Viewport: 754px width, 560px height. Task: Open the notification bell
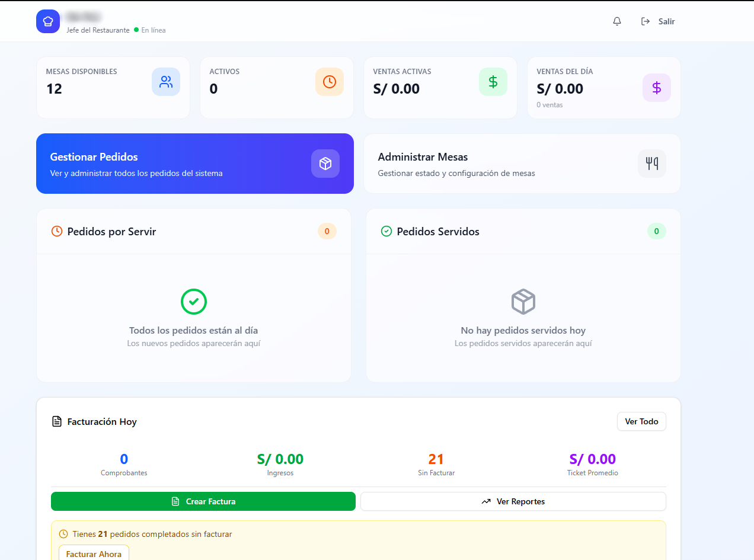point(616,21)
